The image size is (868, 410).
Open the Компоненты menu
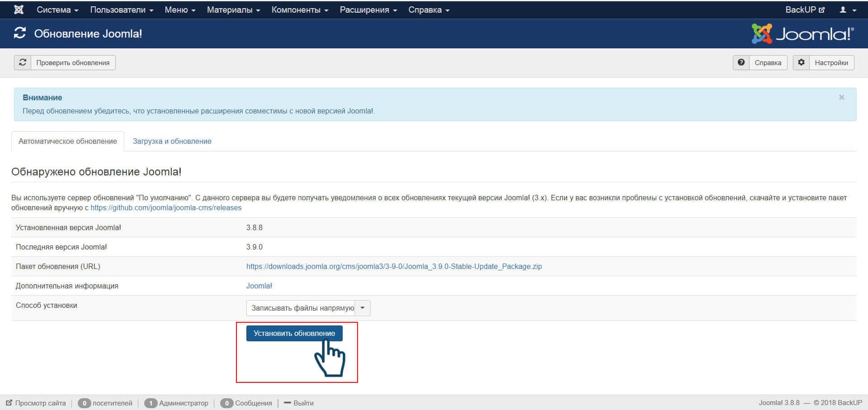pos(300,9)
